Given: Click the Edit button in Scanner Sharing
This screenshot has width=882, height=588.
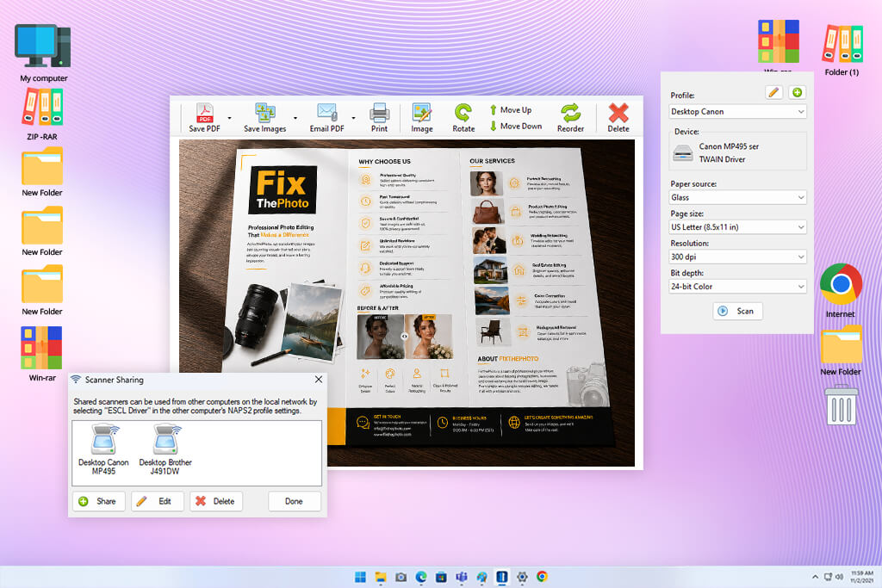Looking at the screenshot, I should (x=158, y=501).
